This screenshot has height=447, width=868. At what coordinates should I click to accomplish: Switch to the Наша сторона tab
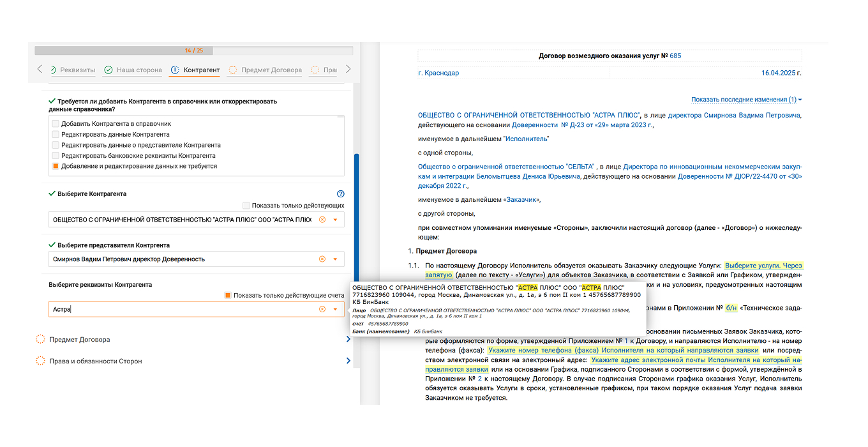[x=133, y=70]
